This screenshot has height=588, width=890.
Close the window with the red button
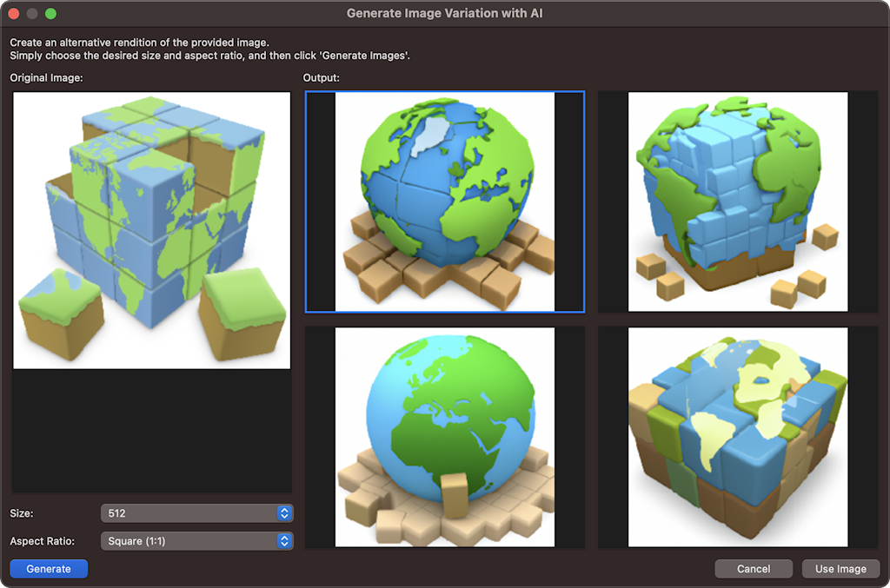point(14,14)
